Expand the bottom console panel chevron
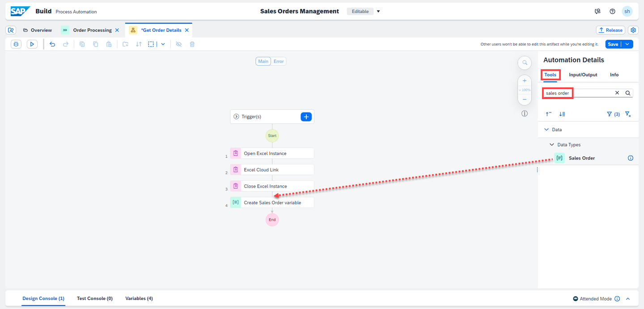 (628, 299)
